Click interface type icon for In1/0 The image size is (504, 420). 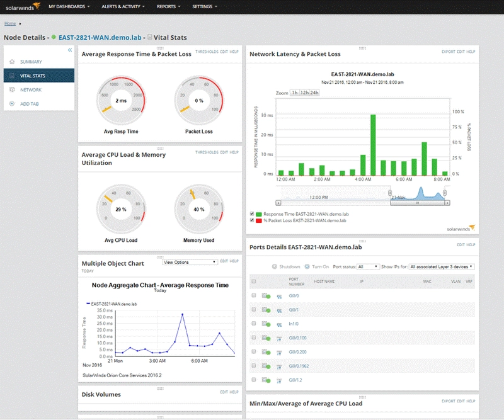click(x=279, y=324)
